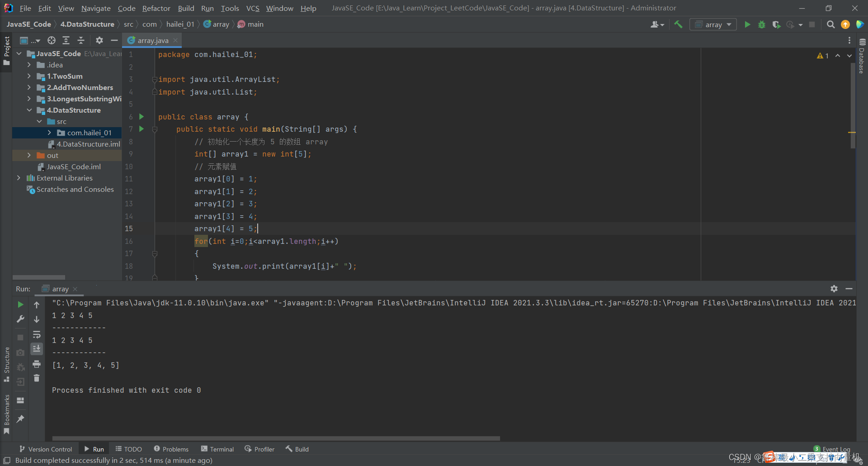The image size is (868, 466).
Task: Open the TODO tool window
Action: (129, 449)
